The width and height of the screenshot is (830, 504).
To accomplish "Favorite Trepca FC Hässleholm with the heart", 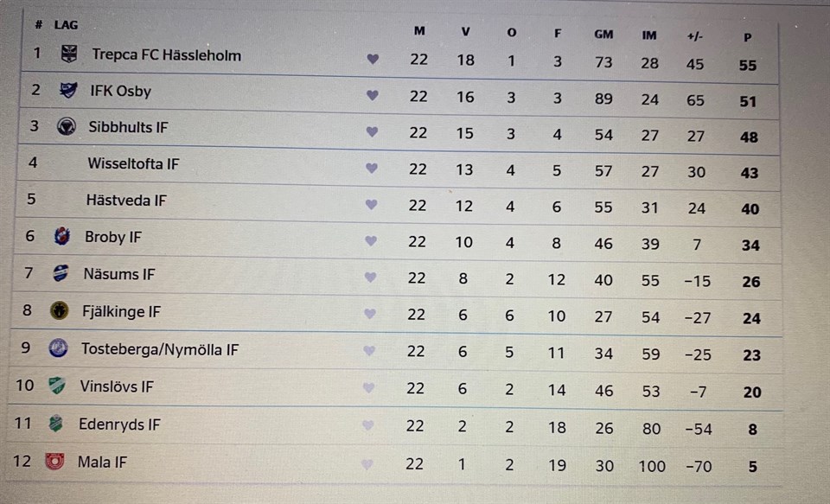I will 373,60.
